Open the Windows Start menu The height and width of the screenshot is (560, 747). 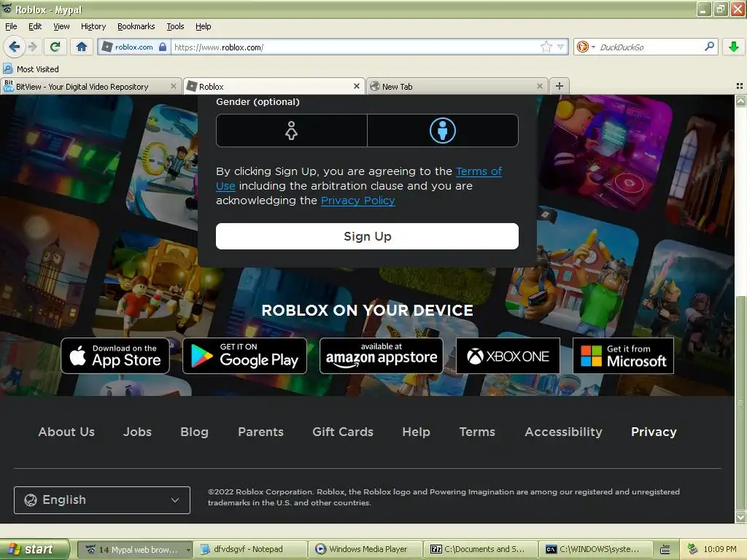34,549
